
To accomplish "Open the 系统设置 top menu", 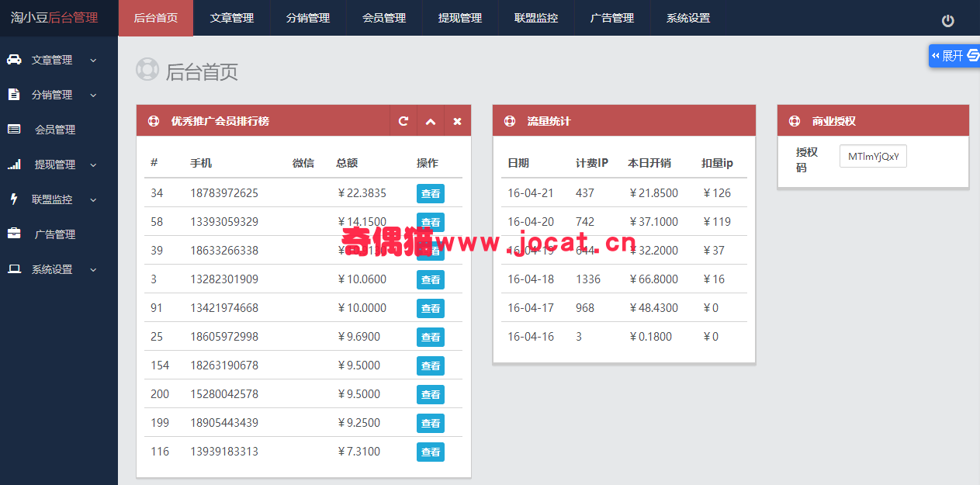I will click(x=688, y=18).
